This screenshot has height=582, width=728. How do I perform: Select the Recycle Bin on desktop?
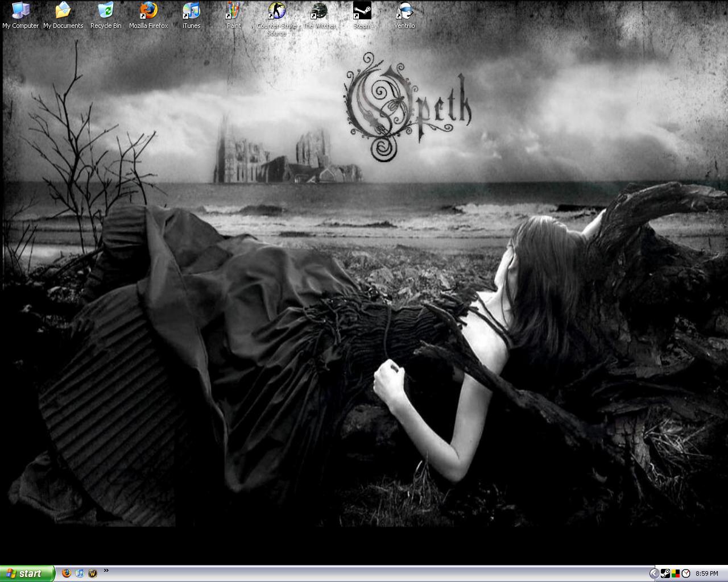(106, 15)
